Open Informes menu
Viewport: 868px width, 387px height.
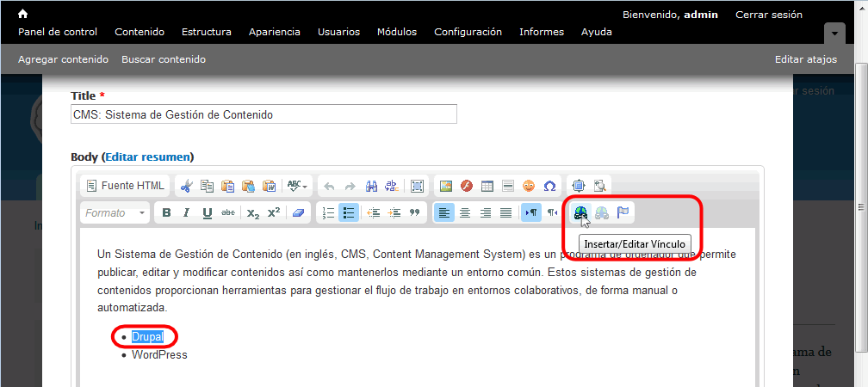542,32
